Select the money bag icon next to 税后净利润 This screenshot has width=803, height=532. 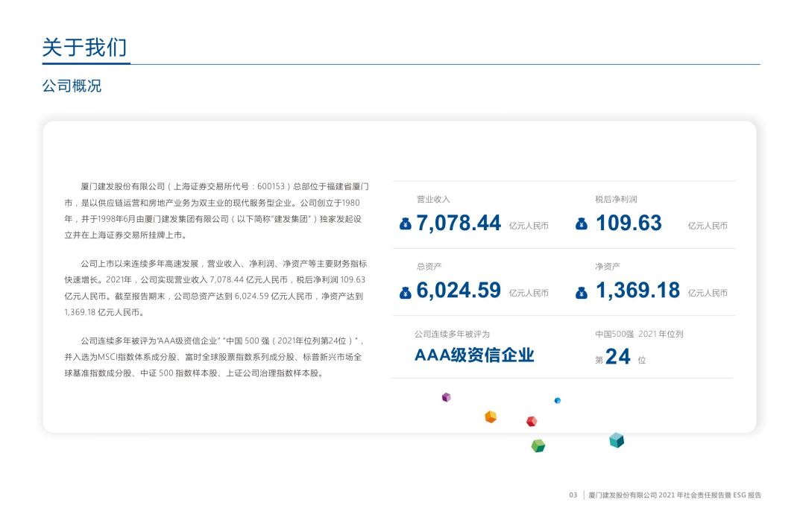[582, 224]
